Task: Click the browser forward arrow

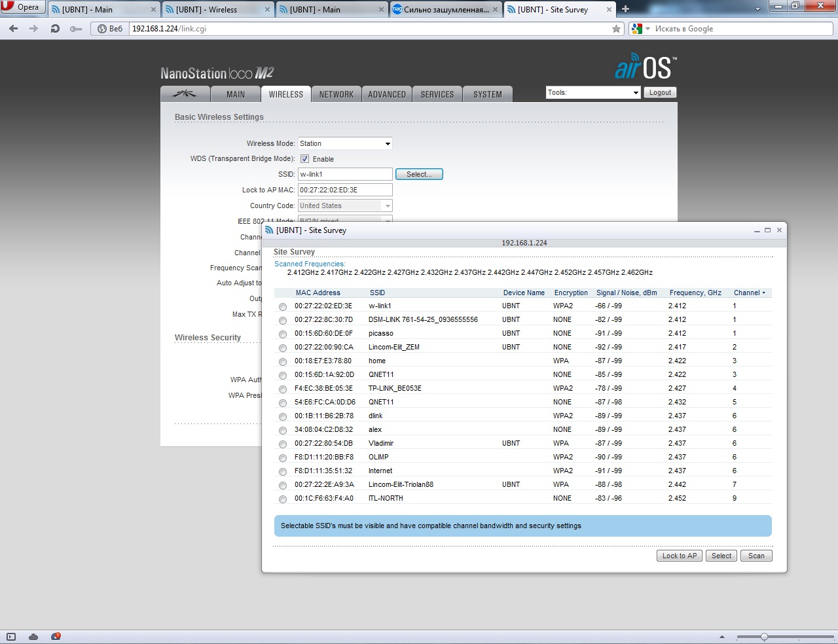Action: (33, 29)
